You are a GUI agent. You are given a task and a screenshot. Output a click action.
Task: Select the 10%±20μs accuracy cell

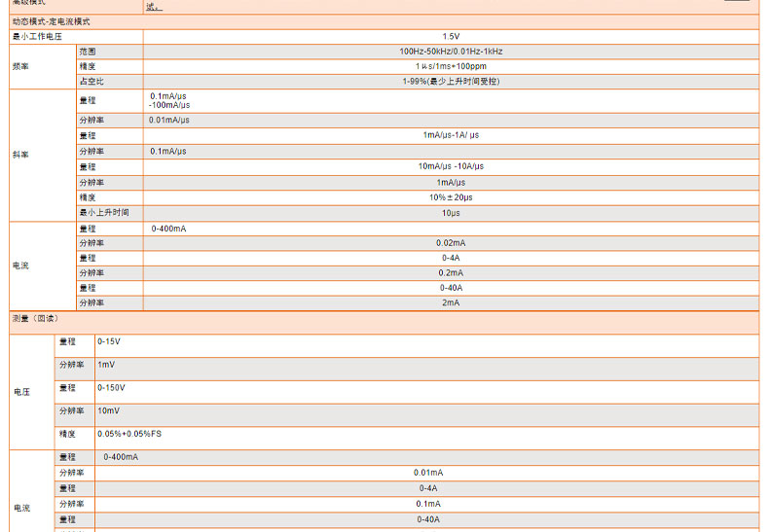pos(451,196)
